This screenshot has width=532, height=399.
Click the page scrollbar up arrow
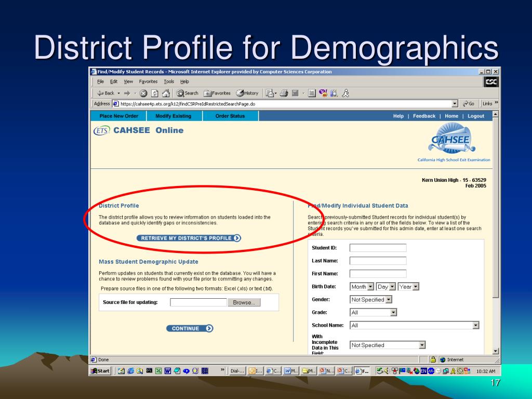click(495, 114)
